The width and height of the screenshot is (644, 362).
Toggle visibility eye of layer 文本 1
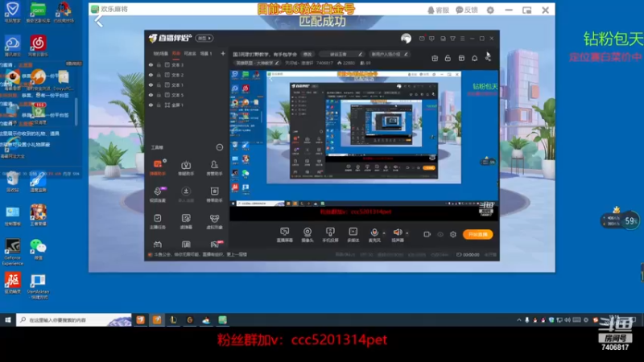point(151,85)
